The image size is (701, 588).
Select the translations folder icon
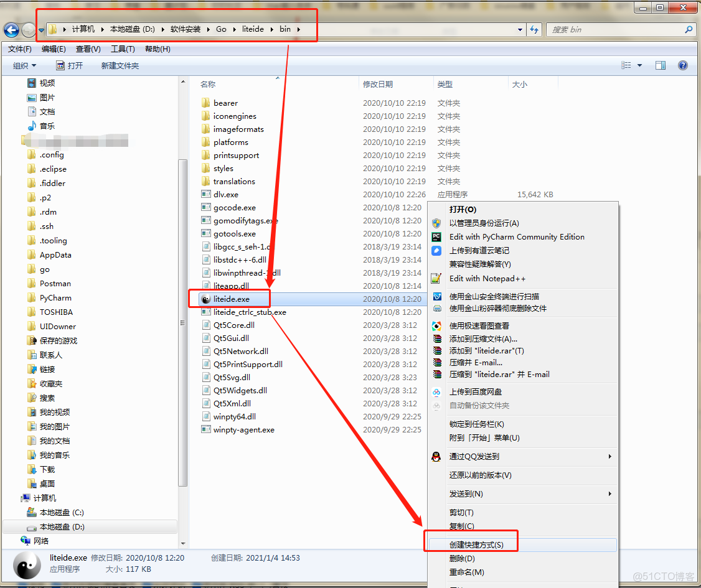point(205,182)
